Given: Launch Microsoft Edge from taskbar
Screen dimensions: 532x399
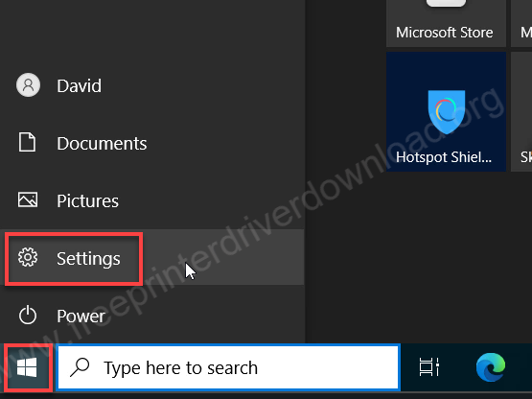Looking at the screenshot, I should pos(491,367).
